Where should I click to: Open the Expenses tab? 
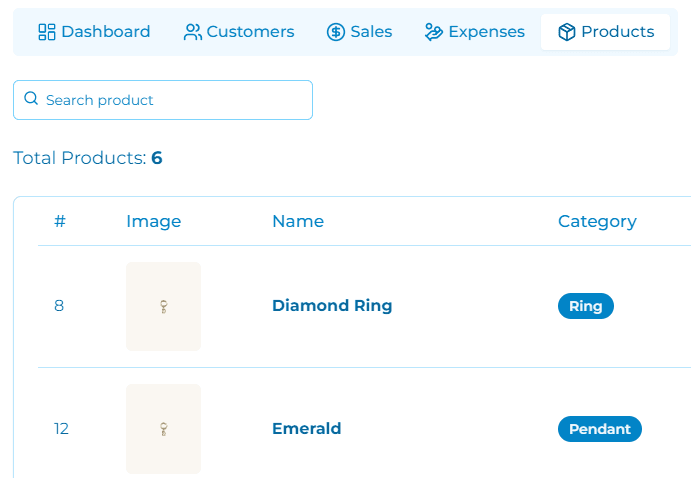(x=475, y=32)
